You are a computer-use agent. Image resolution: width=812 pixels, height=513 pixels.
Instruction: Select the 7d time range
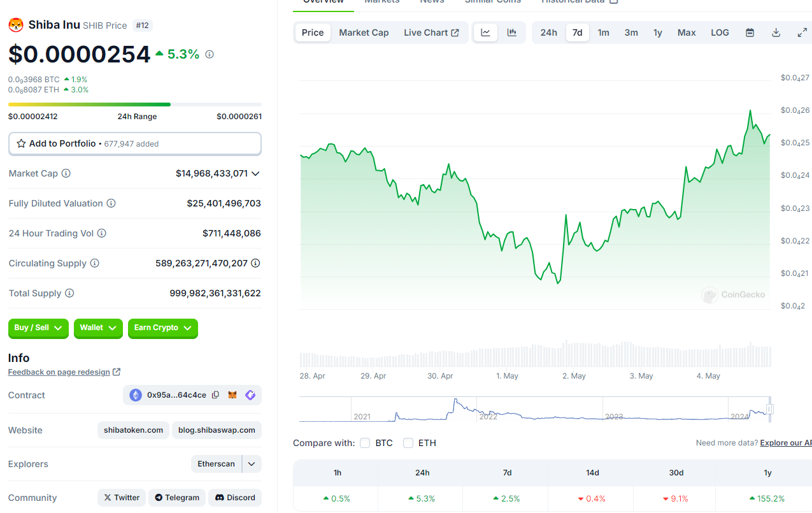coord(578,33)
